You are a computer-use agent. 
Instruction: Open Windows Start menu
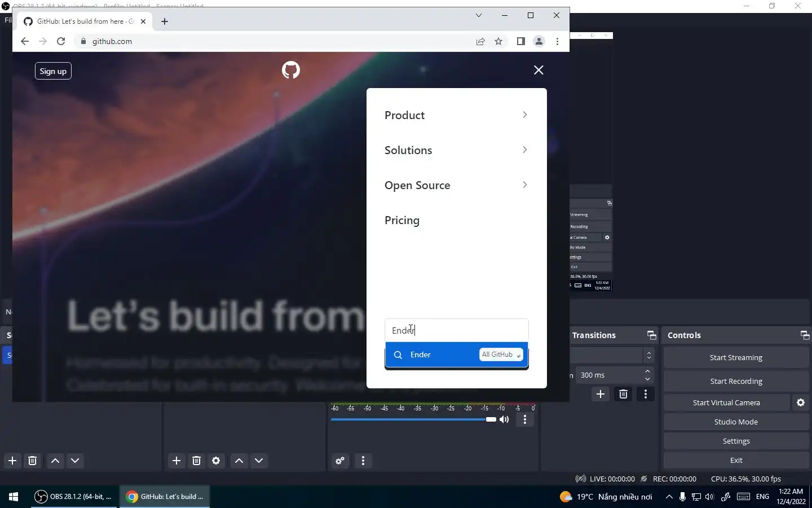[x=14, y=497]
